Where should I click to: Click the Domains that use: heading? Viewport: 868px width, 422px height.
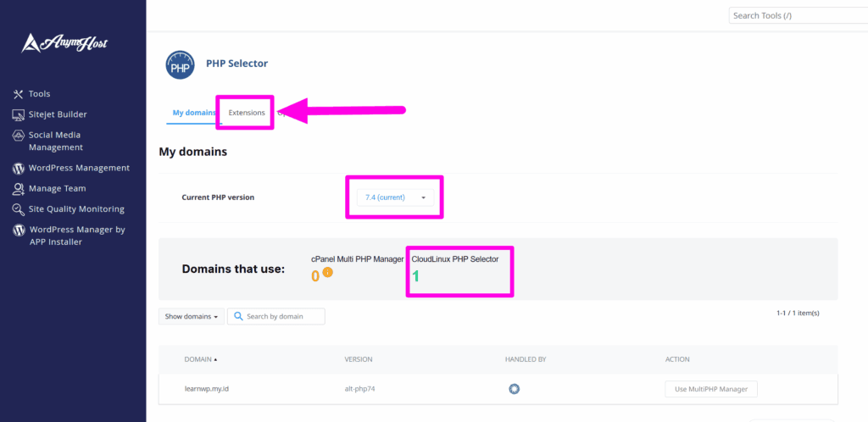tap(233, 269)
